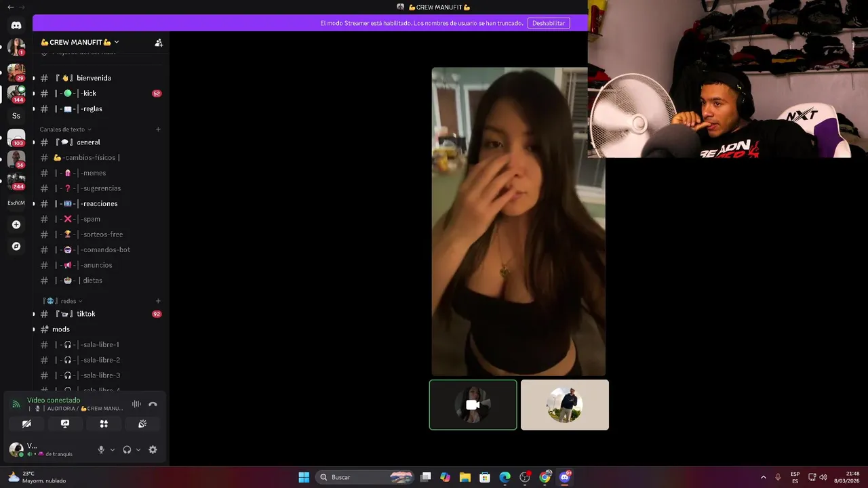Click the invite members icon beside CREW MANUFIT
Viewport: 868px width, 488px height.
[x=159, y=42]
